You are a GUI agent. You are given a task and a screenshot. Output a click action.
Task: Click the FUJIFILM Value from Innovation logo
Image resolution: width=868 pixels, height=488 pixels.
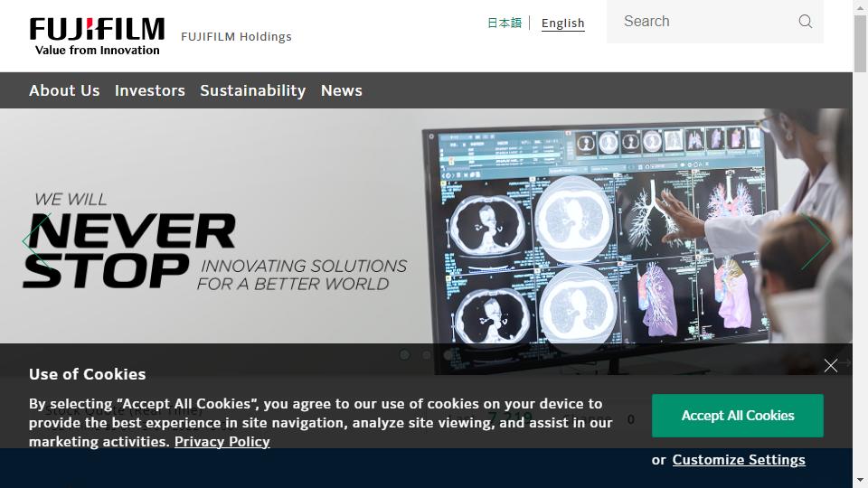(x=97, y=36)
